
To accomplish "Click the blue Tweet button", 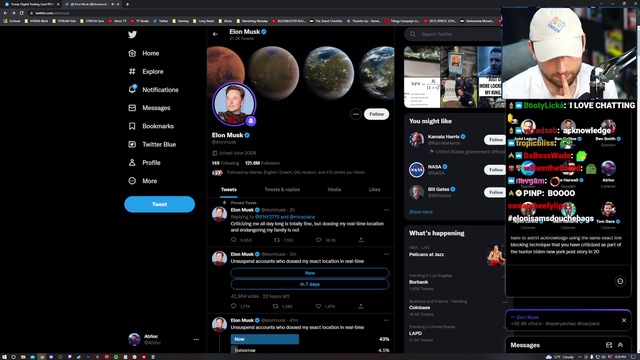I will 160,204.
